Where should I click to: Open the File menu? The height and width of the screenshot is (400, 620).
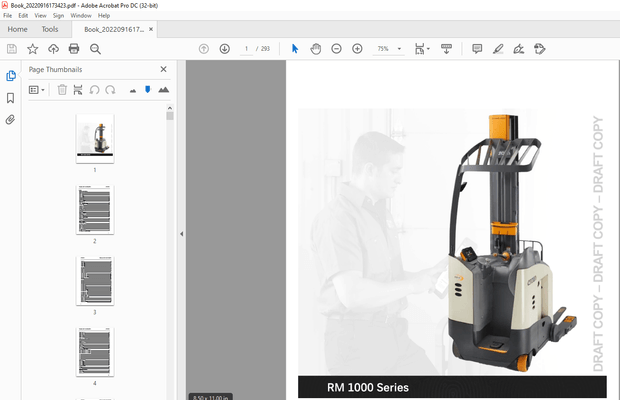pyautogui.click(x=8, y=15)
